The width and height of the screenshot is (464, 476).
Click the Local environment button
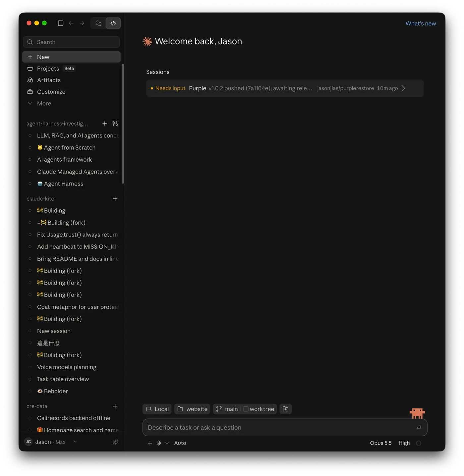pyautogui.click(x=157, y=409)
